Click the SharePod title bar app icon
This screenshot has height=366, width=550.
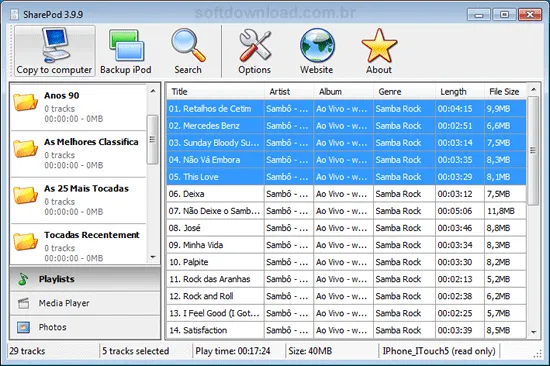point(14,14)
